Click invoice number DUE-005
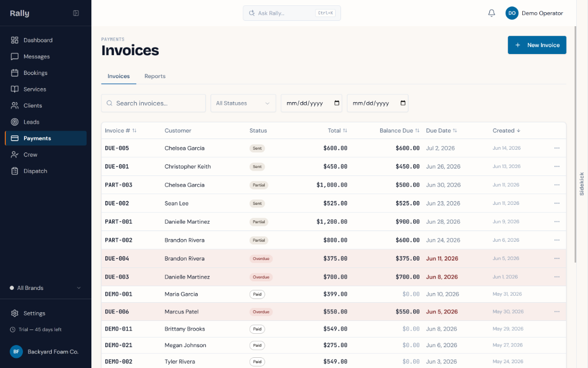 [x=117, y=148]
